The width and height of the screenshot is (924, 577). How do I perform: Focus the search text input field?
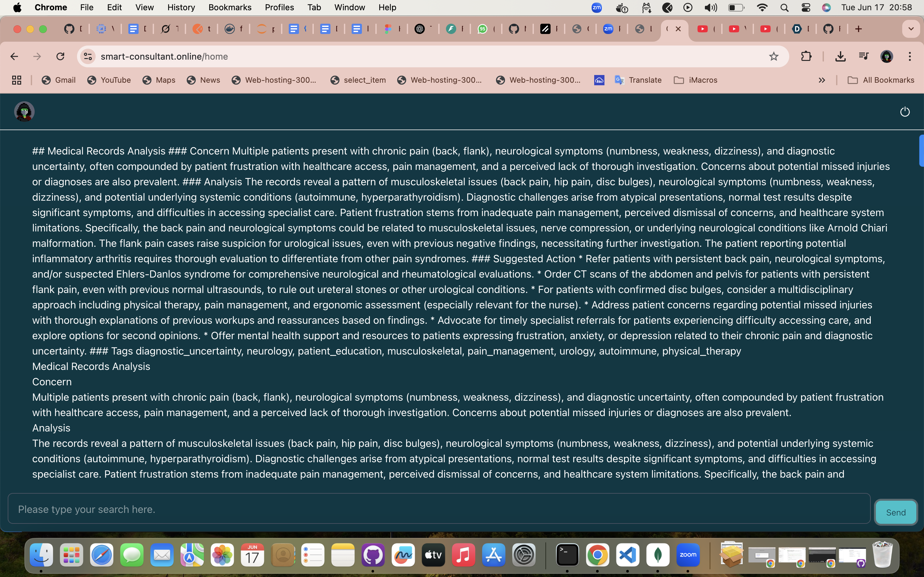pos(439,509)
